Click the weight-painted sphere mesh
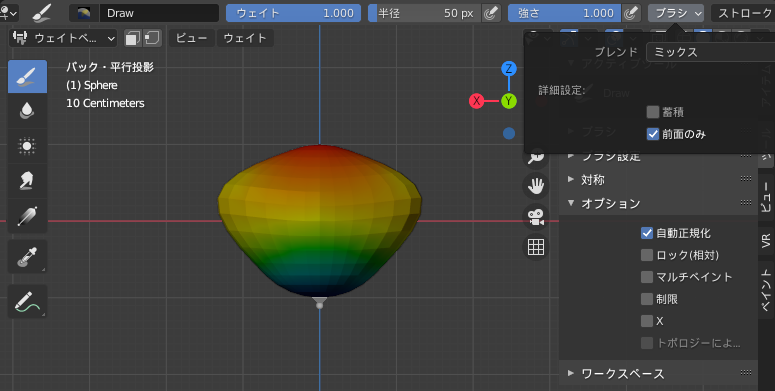 320,221
